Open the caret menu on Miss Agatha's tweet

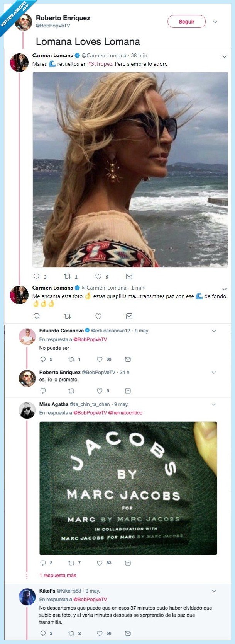[214, 404]
